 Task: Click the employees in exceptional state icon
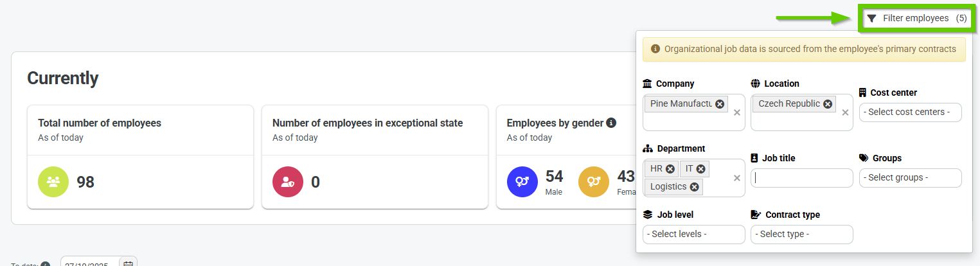pyautogui.click(x=288, y=182)
